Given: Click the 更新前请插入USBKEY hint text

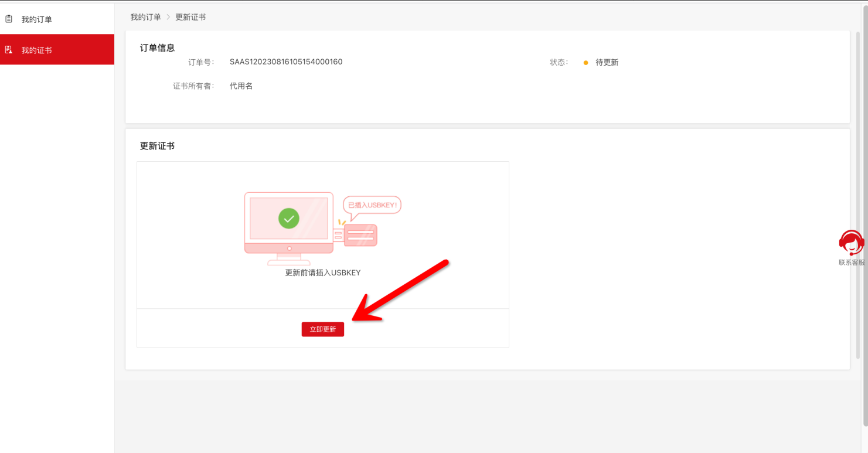Looking at the screenshot, I should coord(322,273).
